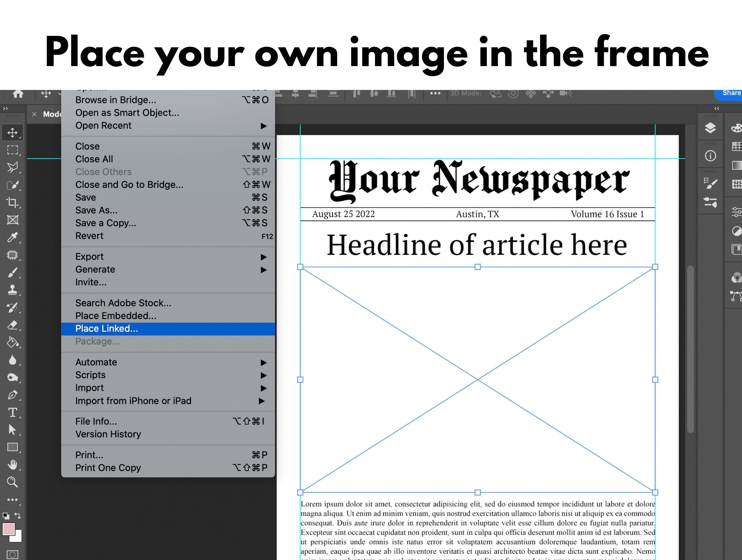Select the Brush tool
The width and height of the screenshot is (742, 560).
(x=13, y=272)
